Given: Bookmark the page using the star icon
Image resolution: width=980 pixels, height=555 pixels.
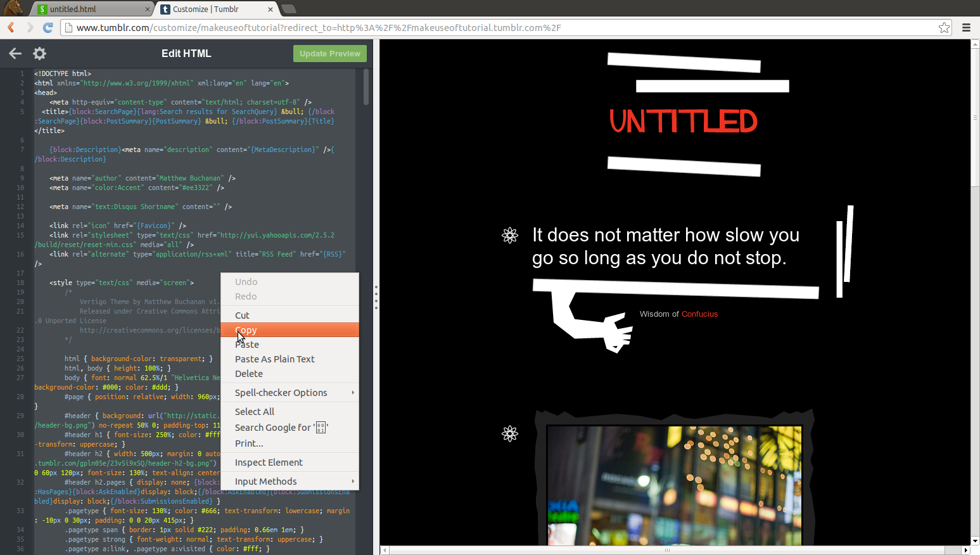Looking at the screenshot, I should 945,27.
